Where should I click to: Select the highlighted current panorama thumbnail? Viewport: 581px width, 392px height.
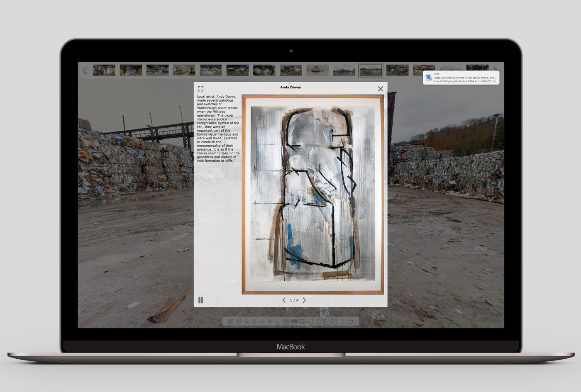(371, 70)
